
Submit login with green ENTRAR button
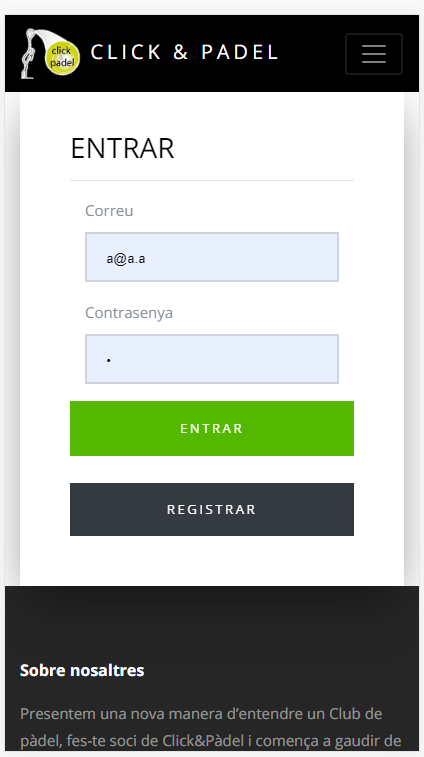pyautogui.click(x=212, y=428)
